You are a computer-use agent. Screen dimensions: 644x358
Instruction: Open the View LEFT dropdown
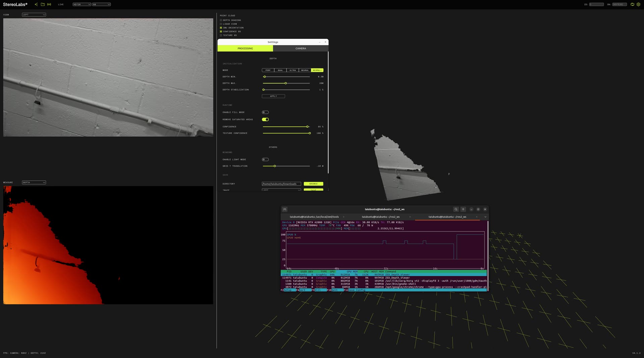coord(34,15)
